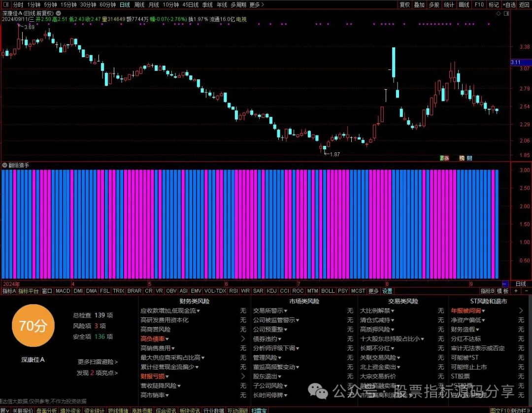
Task: Open the arrow beside 高负债率 row
Action: pos(243,339)
